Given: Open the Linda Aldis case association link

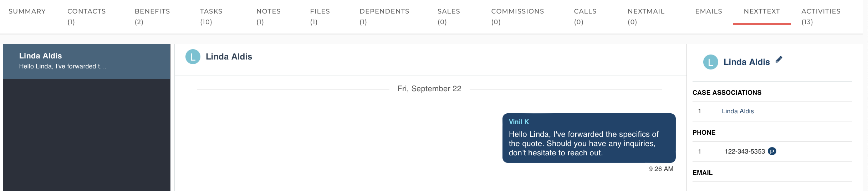Looking at the screenshot, I should pos(737,111).
